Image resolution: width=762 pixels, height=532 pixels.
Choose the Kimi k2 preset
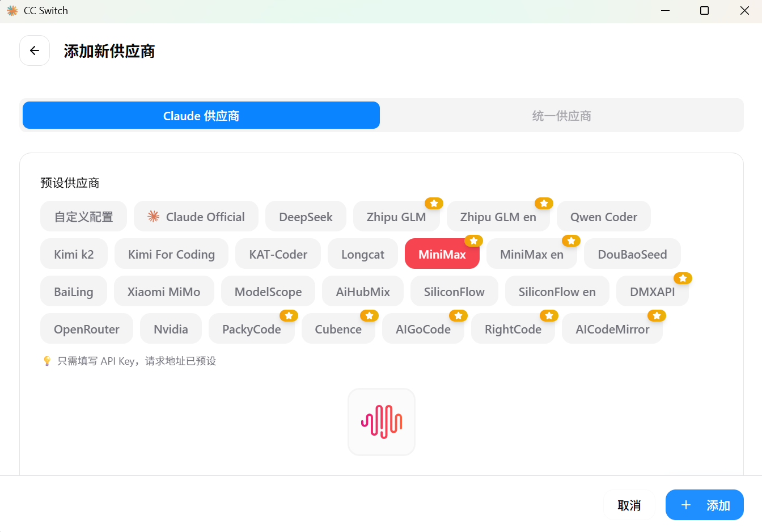[74, 254]
